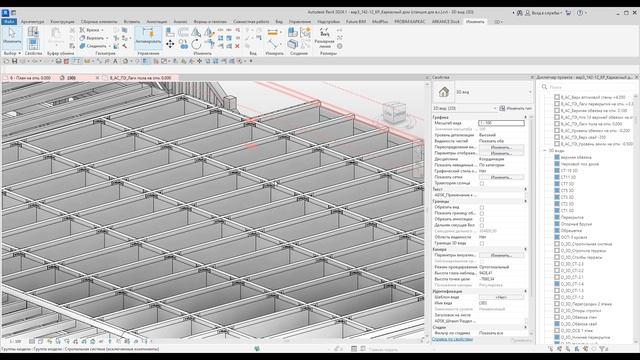Click Изменить button for graphic display options row
Viewport: 640px width, 360px height.
(501, 153)
